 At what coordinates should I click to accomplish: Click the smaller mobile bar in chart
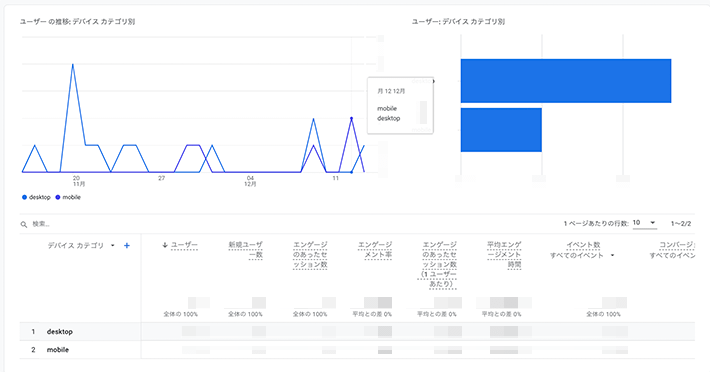501,130
